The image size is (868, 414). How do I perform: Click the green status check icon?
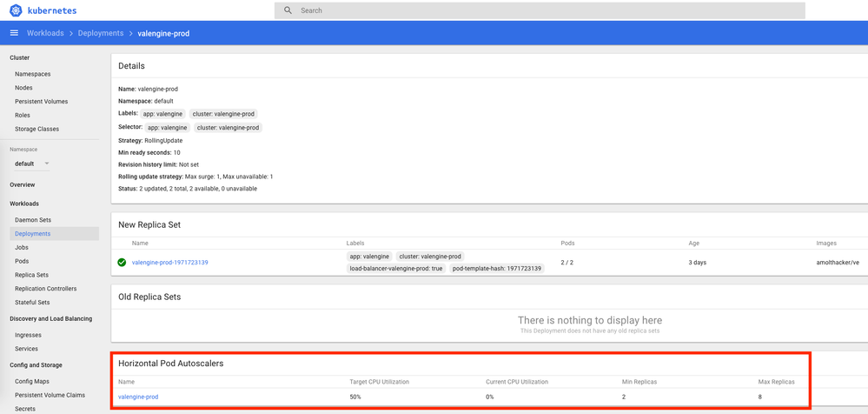tap(122, 262)
